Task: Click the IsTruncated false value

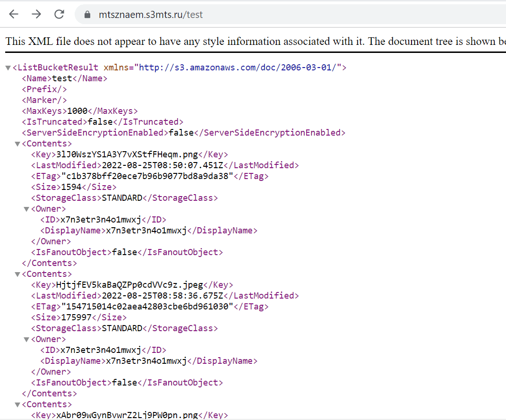Action: [x=100, y=122]
